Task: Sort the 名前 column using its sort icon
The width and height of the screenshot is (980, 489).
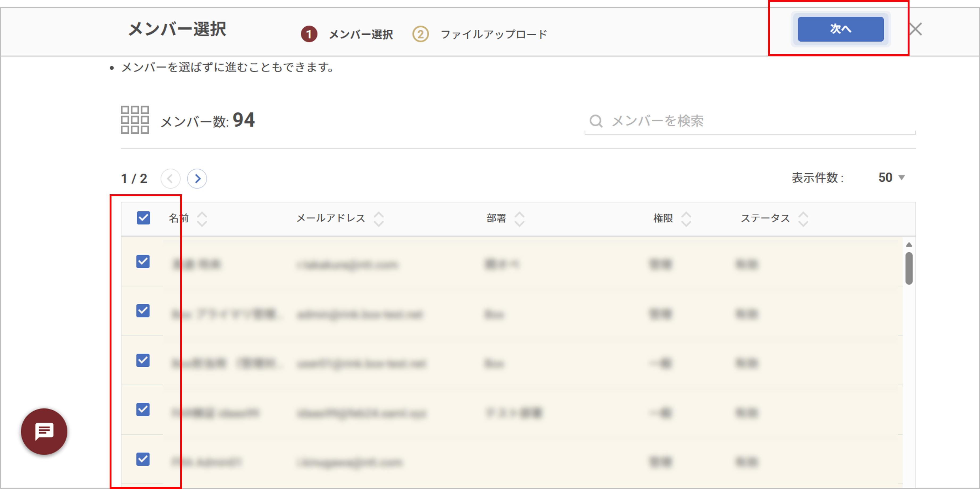Action: click(x=202, y=219)
